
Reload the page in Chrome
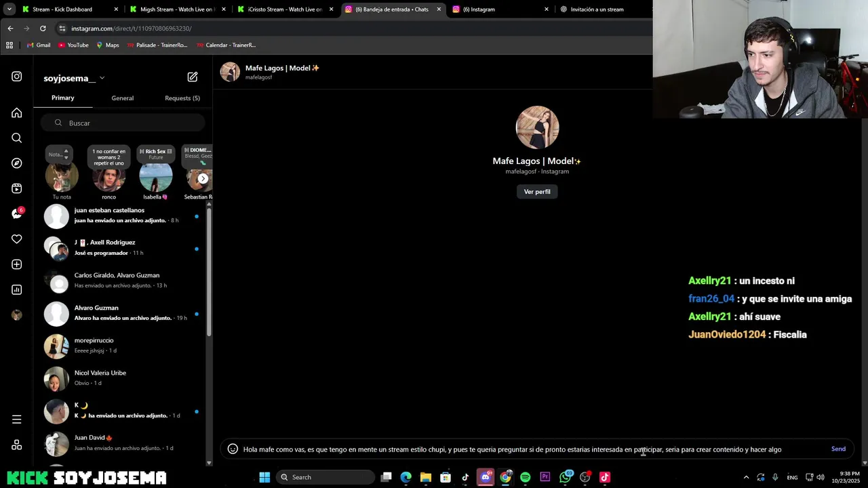(43, 28)
